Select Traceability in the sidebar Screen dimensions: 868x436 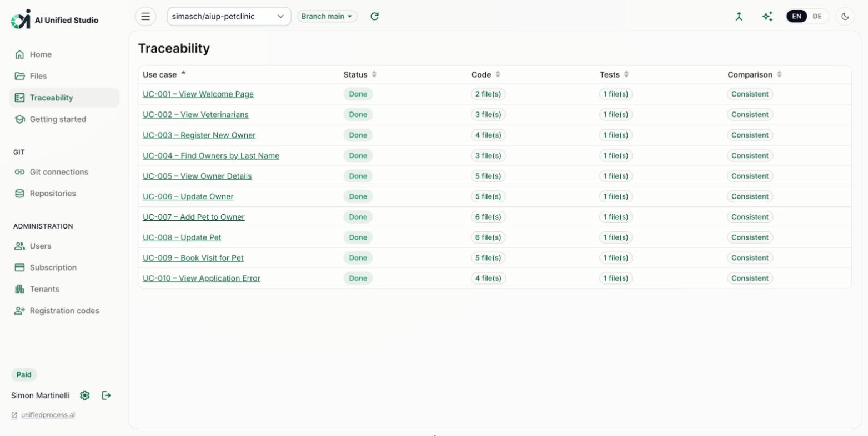coord(64,98)
